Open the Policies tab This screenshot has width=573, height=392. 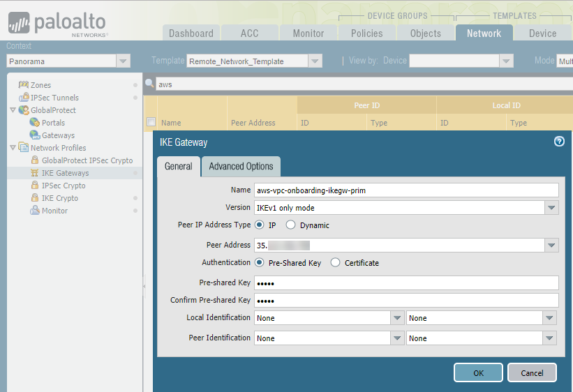coord(366,33)
